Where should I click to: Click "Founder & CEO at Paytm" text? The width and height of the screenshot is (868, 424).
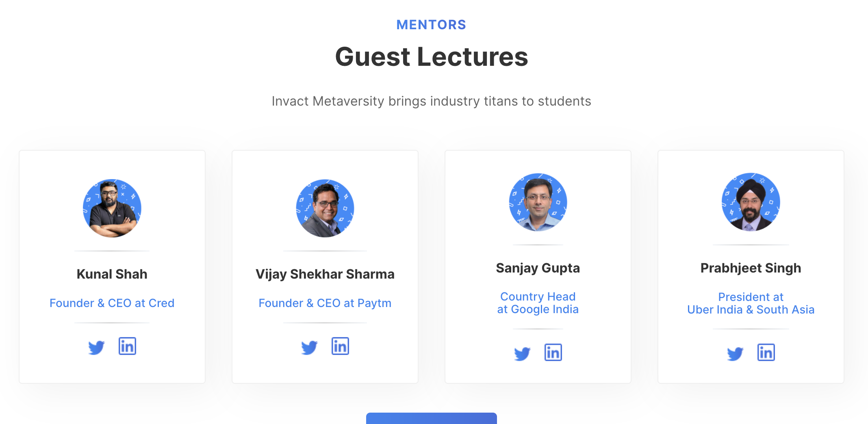point(325,303)
